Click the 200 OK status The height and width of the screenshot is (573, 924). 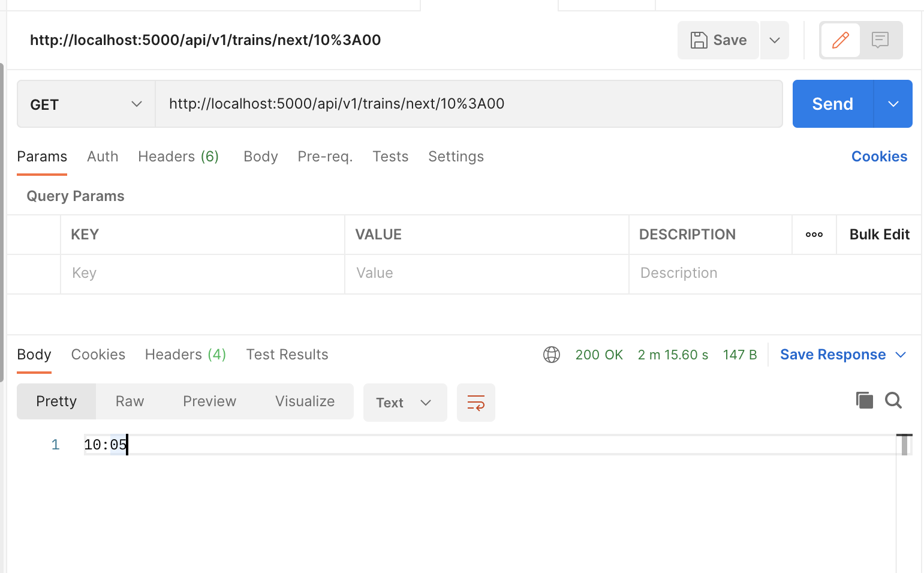[599, 355]
